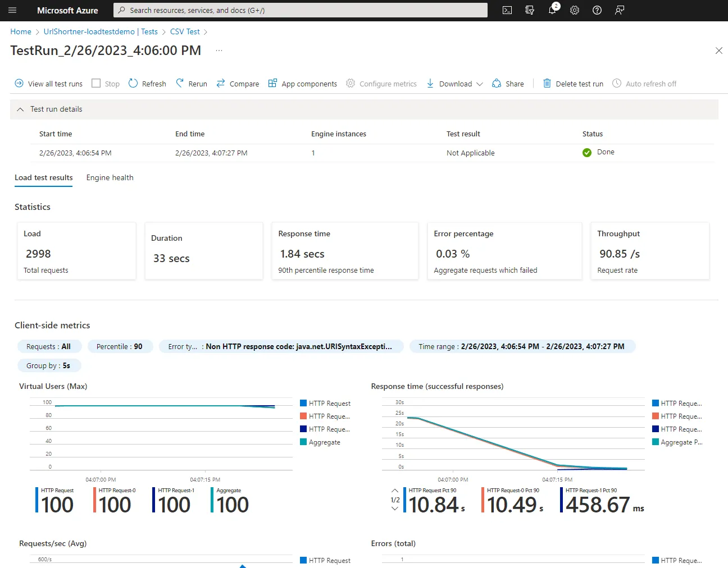
Task: Show previous response time legend page
Action: pyautogui.click(x=395, y=491)
